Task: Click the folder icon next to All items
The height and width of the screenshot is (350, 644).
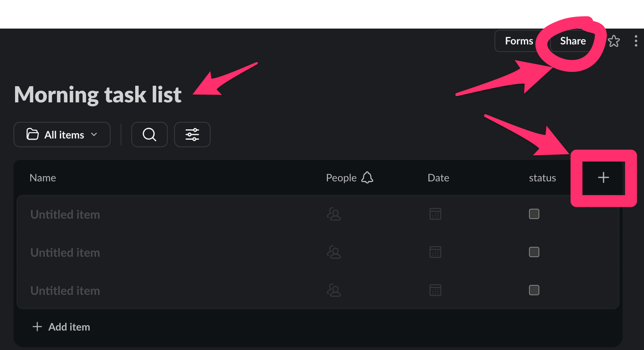Action: point(33,134)
